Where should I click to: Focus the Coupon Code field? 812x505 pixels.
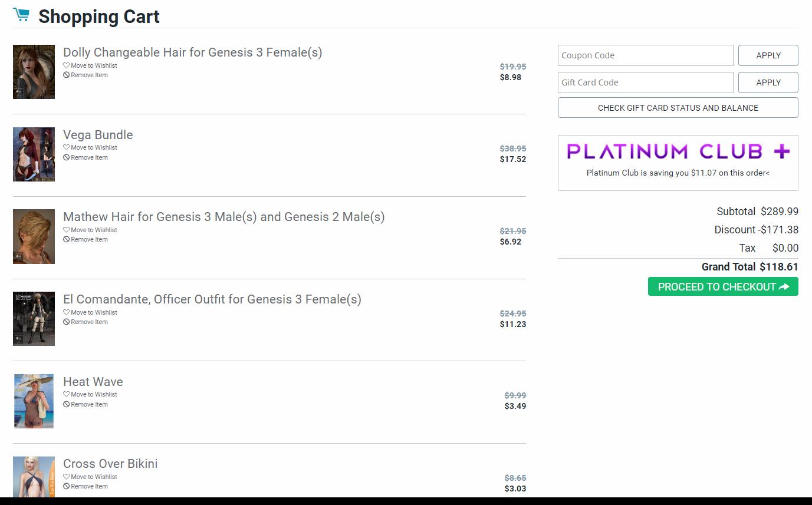(x=645, y=55)
